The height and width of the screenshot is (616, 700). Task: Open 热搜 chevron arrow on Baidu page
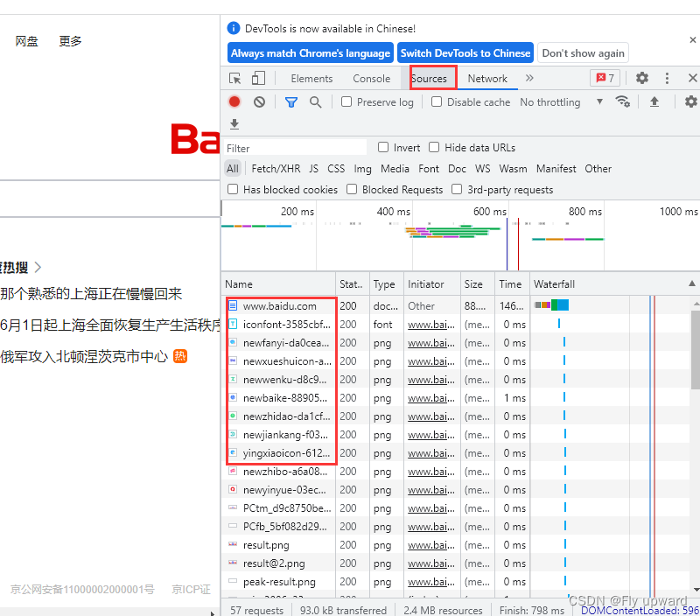click(38, 268)
